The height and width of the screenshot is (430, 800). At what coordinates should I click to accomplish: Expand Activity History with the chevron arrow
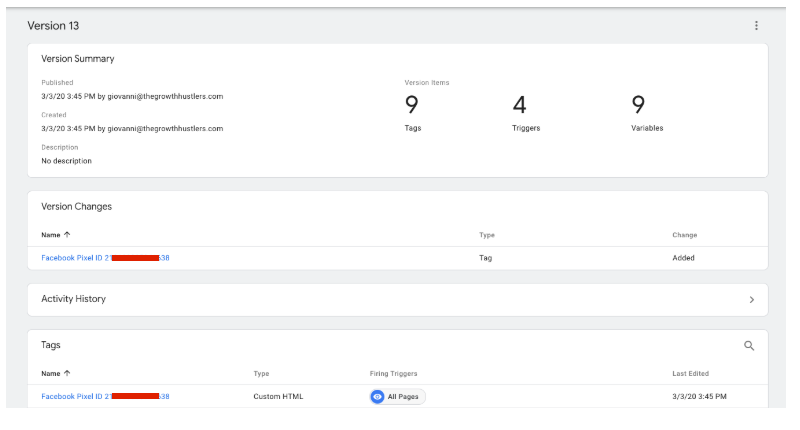752,300
